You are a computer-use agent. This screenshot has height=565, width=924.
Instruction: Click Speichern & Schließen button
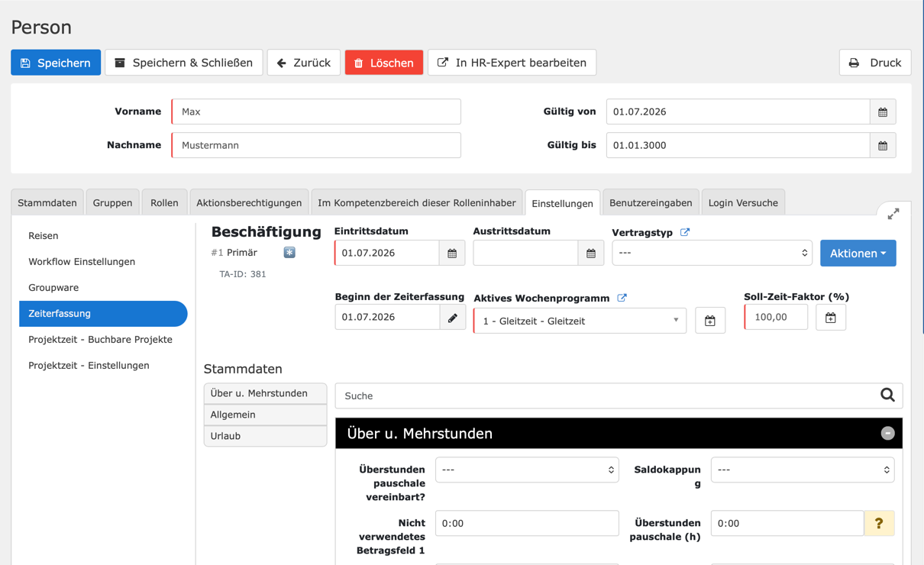(184, 63)
